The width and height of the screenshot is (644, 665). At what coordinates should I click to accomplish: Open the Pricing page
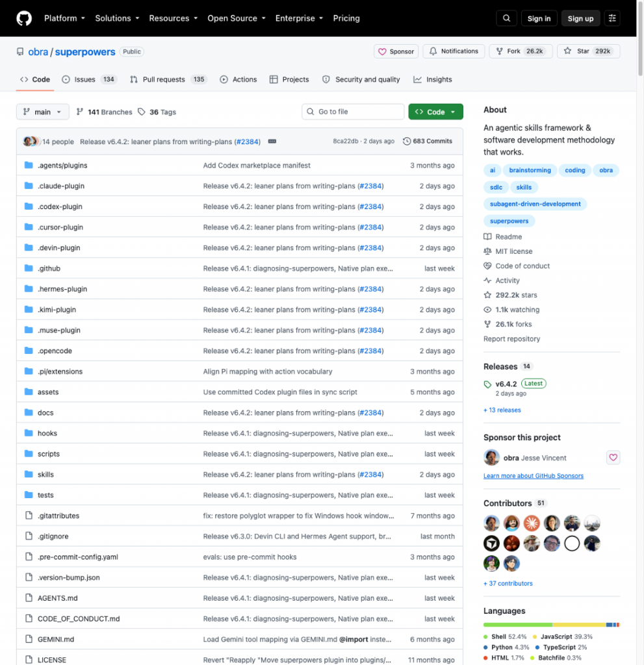point(346,18)
